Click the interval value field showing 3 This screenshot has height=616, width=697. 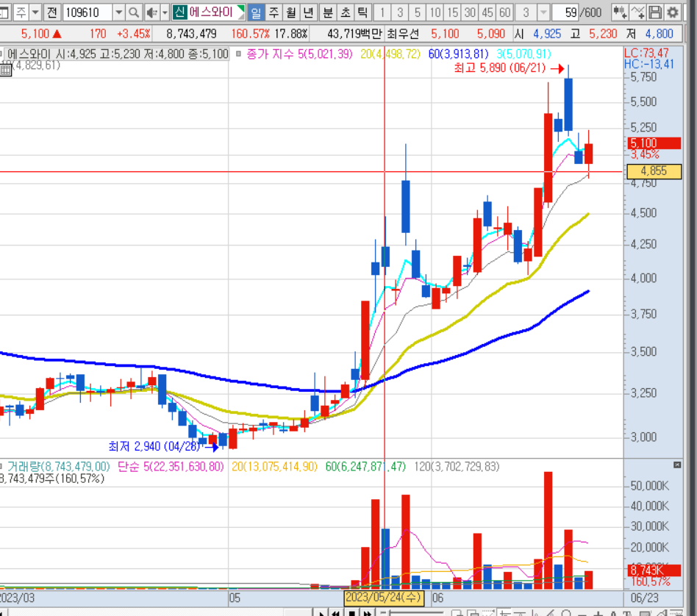(x=526, y=12)
